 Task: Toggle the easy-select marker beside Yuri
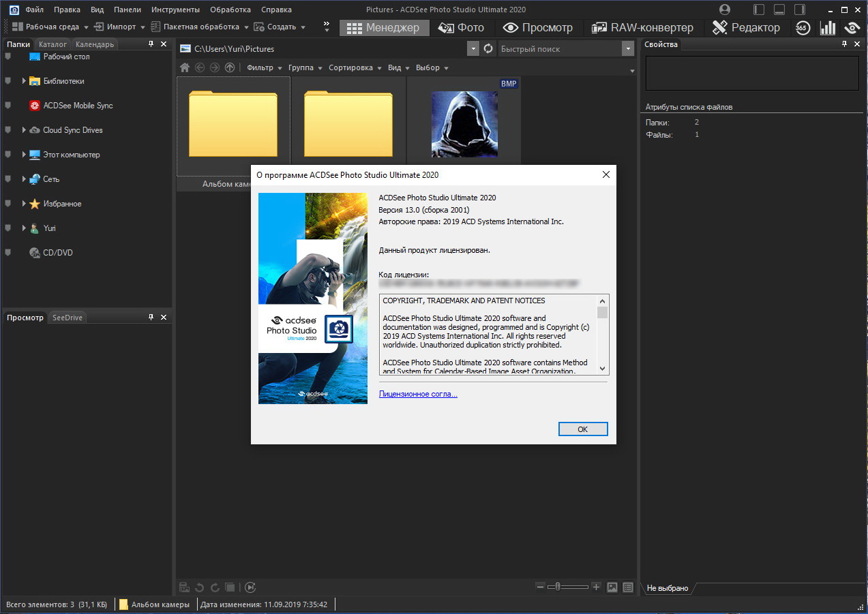[8, 228]
